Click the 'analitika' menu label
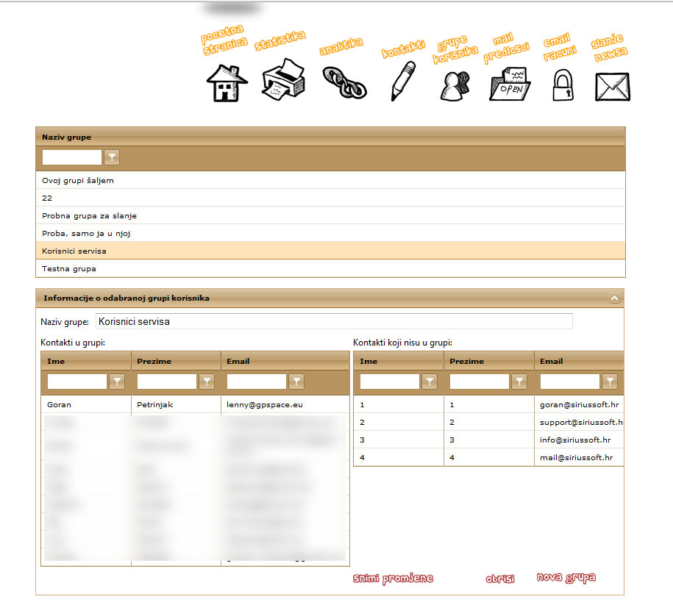 (341, 46)
